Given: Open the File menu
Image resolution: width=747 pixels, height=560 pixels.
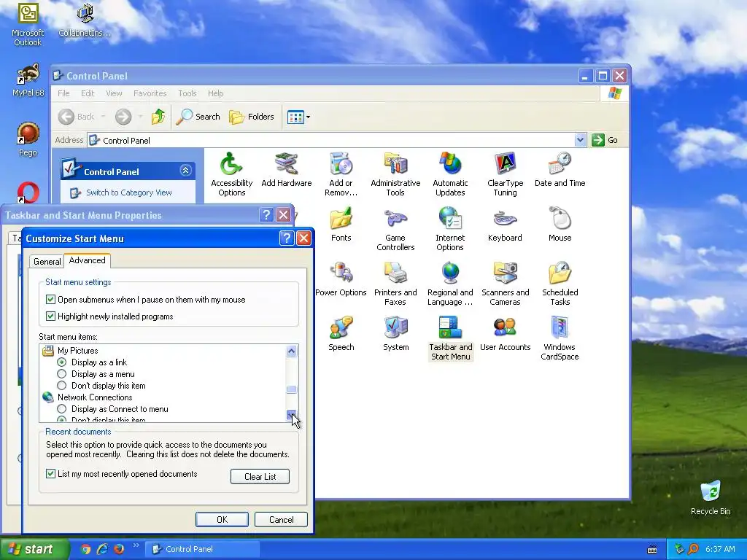Looking at the screenshot, I should pos(63,93).
